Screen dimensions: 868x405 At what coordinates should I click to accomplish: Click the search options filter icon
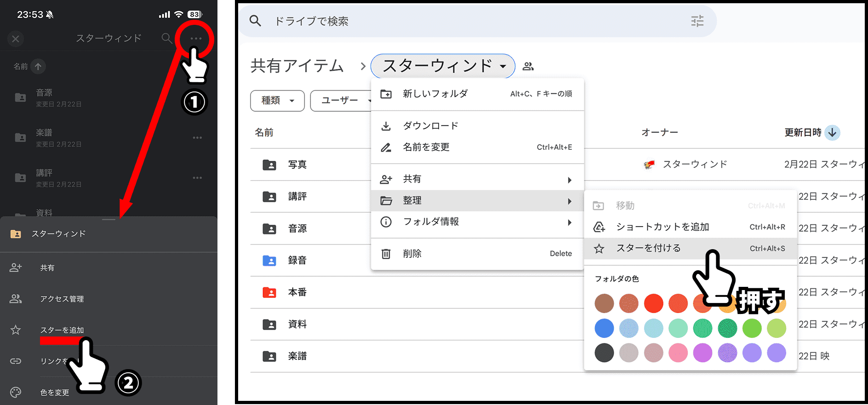pos(697,21)
